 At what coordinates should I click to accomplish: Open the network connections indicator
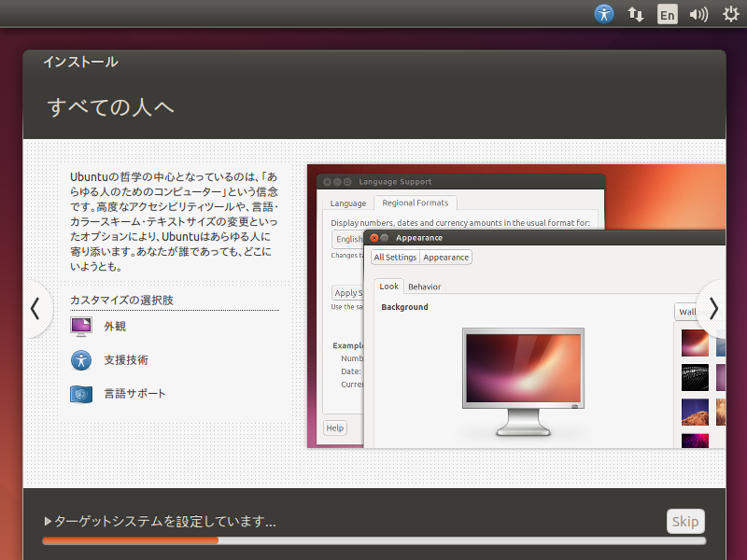click(636, 14)
